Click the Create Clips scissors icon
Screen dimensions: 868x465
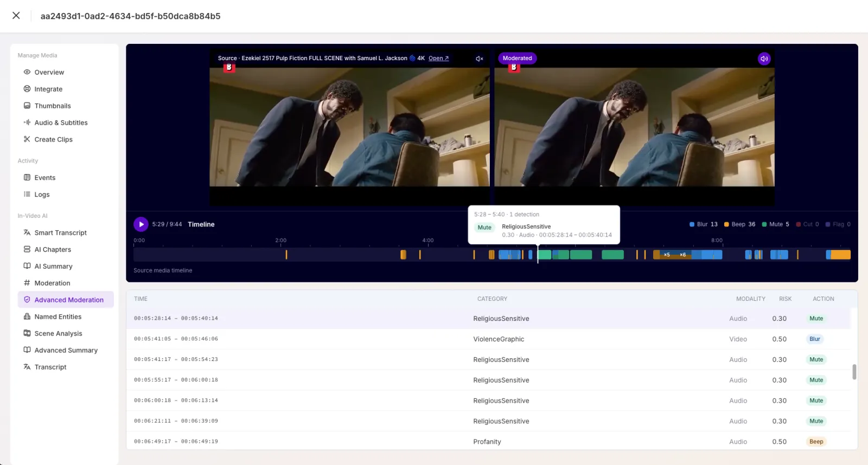pyautogui.click(x=27, y=139)
